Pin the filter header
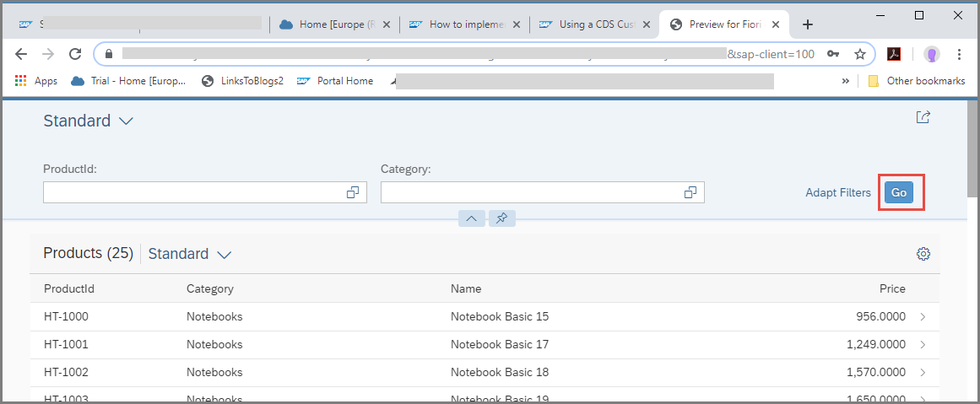The height and width of the screenshot is (404, 980). click(x=502, y=218)
